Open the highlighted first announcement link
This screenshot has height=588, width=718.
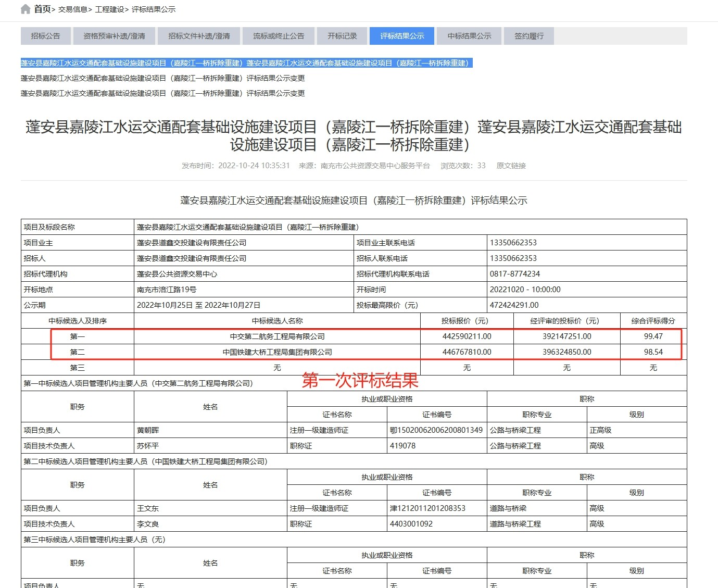pyautogui.click(x=247, y=63)
